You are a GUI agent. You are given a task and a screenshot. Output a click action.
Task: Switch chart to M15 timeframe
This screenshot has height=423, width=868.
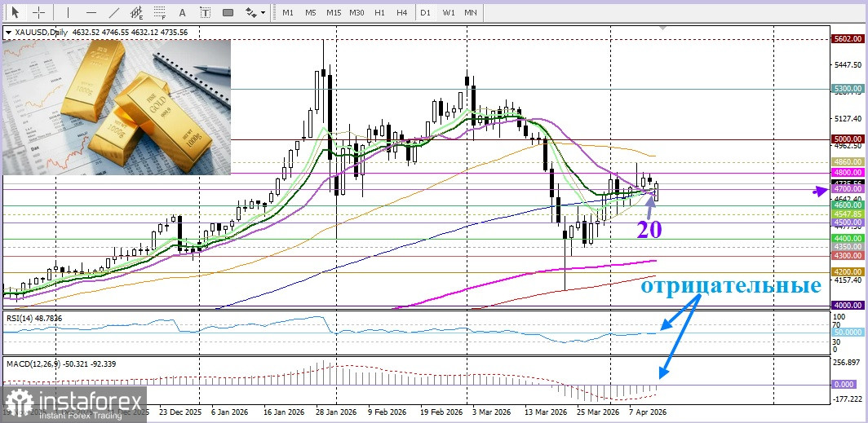click(x=333, y=12)
